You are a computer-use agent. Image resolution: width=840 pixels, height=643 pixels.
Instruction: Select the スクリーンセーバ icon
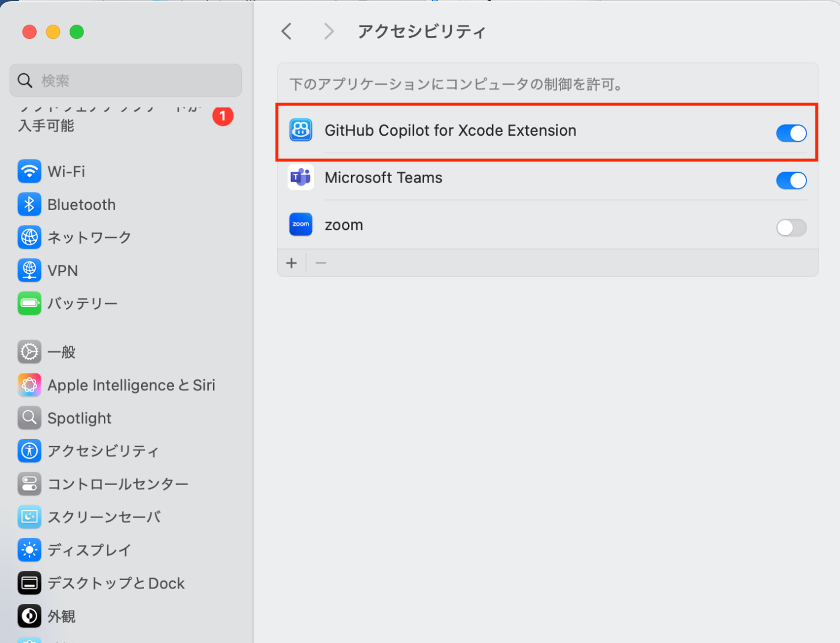29,517
